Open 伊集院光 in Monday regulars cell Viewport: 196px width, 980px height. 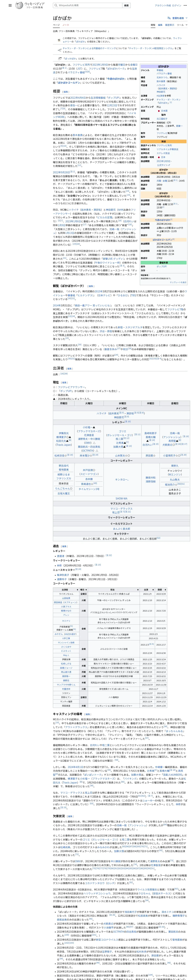64,433
